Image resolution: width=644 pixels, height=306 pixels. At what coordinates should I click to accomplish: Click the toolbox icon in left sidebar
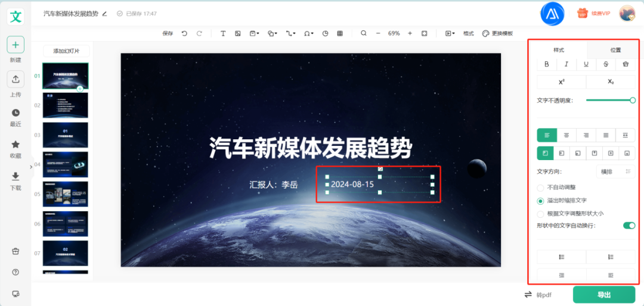tap(16, 251)
